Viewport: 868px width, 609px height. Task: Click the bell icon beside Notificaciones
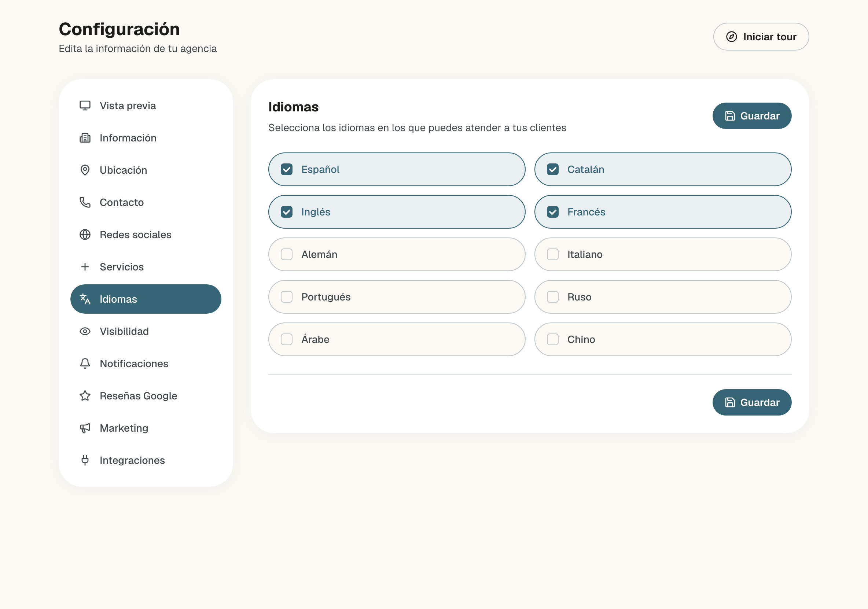click(85, 363)
